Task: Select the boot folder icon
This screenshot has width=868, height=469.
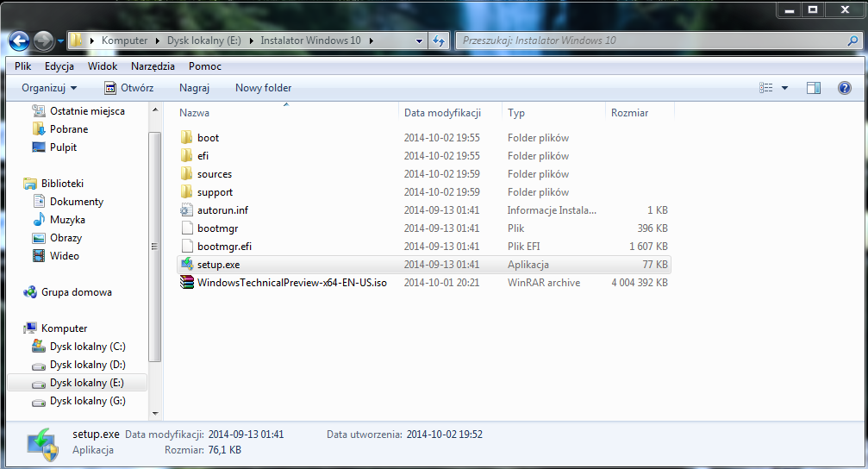Action: coord(187,138)
